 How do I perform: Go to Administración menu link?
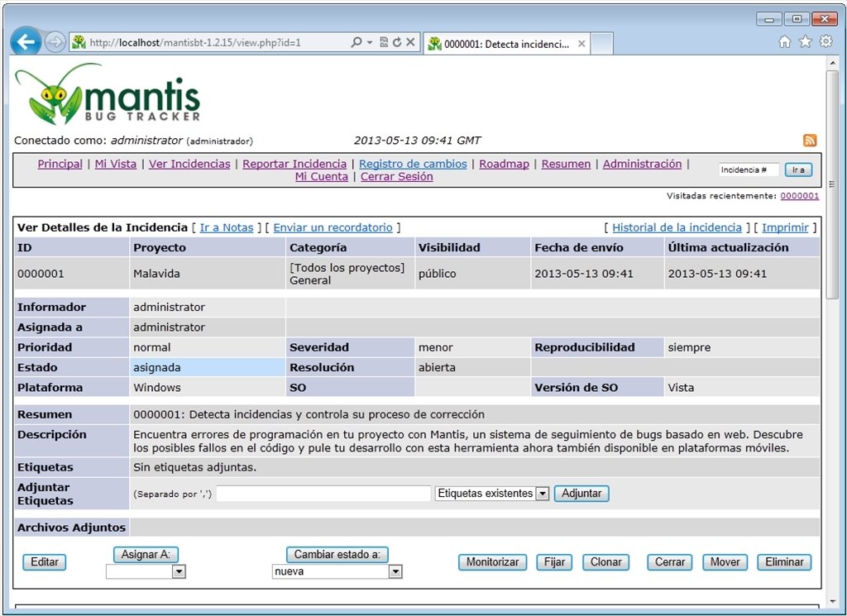pyautogui.click(x=642, y=164)
